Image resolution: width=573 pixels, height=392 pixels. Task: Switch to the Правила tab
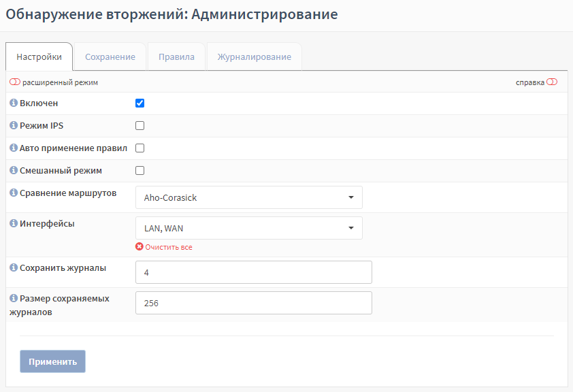(176, 56)
